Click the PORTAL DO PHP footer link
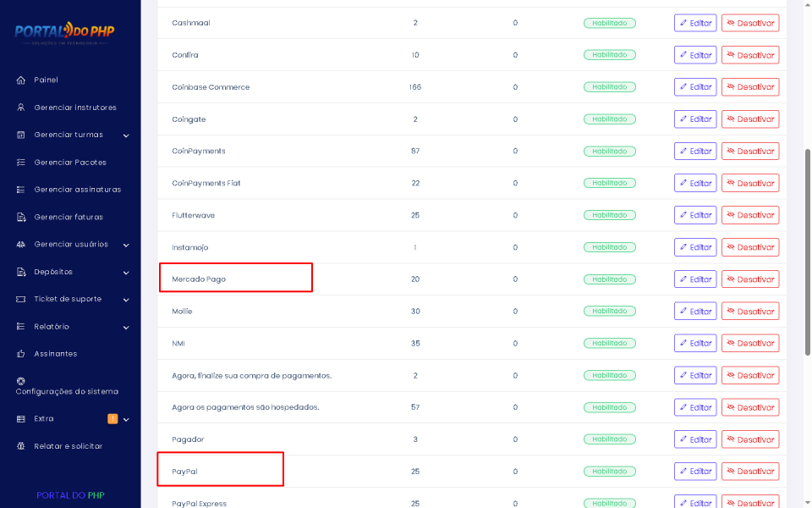The image size is (812, 508). tap(70, 495)
